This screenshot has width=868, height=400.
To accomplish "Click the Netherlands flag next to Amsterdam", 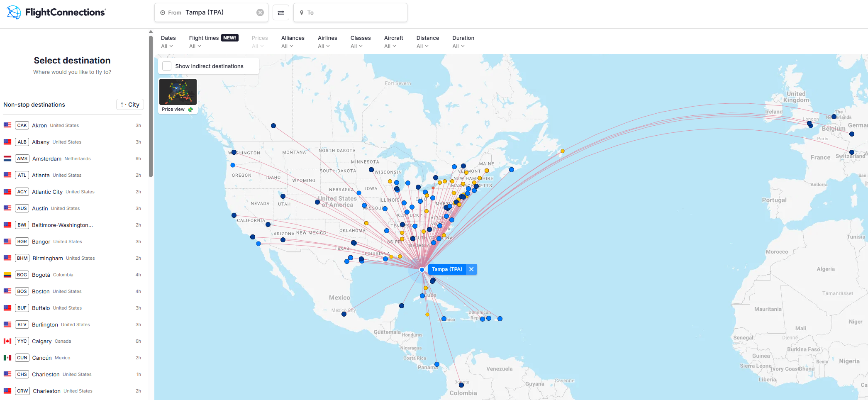I will click(x=7, y=159).
